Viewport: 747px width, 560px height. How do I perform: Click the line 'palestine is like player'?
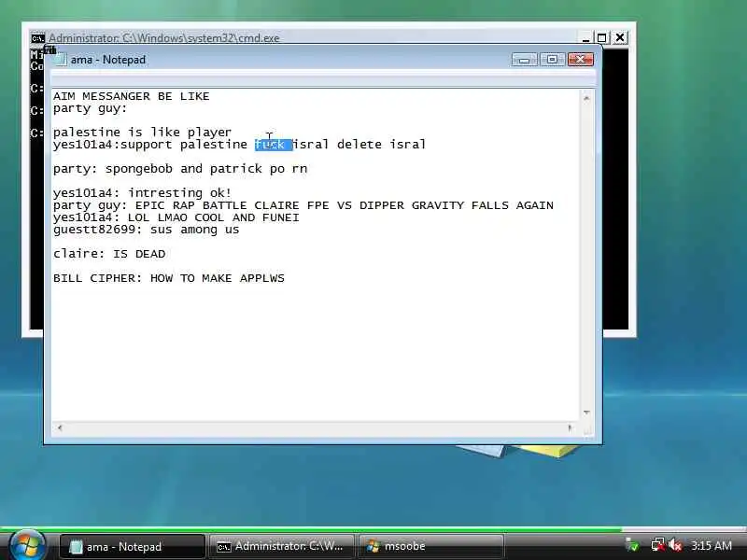(143, 132)
